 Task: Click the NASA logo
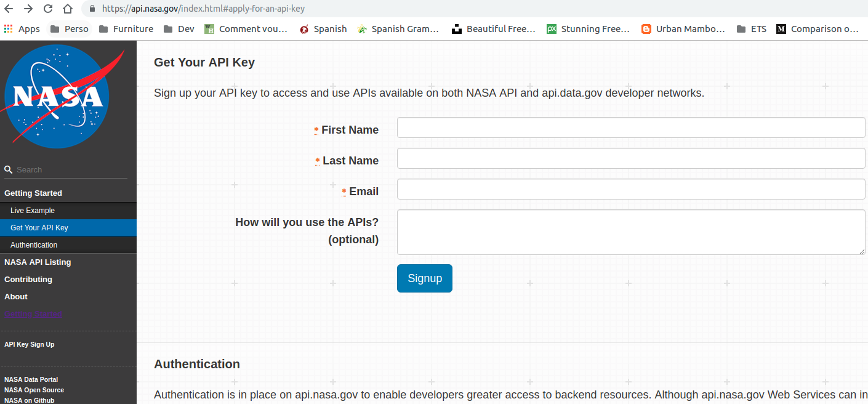(57, 96)
